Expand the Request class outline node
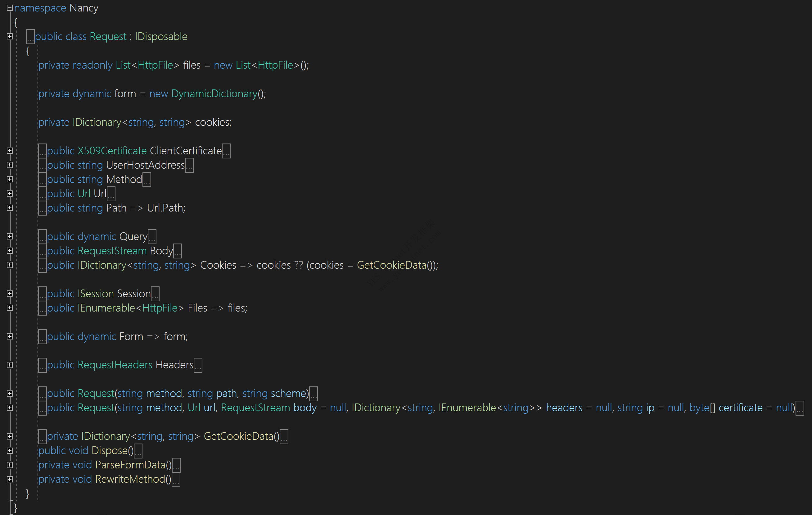Viewport: 812px width, 515px height. [x=10, y=36]
